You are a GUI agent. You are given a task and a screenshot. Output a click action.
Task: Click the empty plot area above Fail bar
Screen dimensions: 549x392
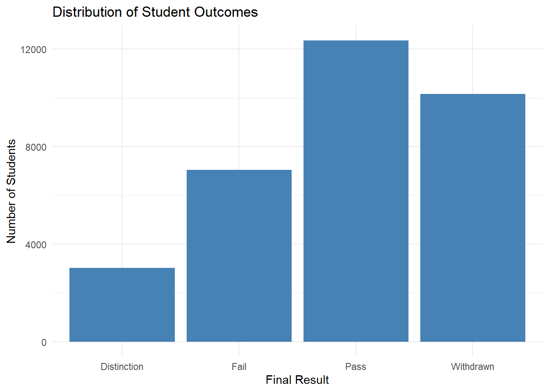tap(239, 102)
